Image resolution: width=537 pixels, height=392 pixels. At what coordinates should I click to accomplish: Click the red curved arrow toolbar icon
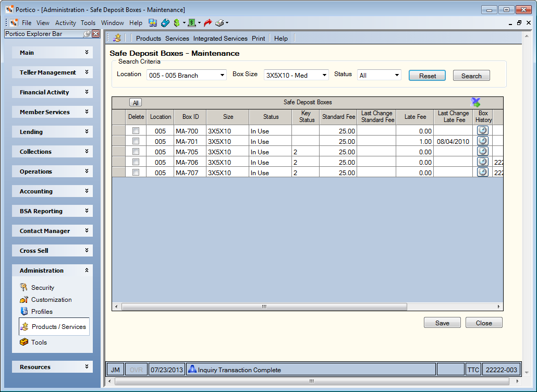tap(208, 23)
